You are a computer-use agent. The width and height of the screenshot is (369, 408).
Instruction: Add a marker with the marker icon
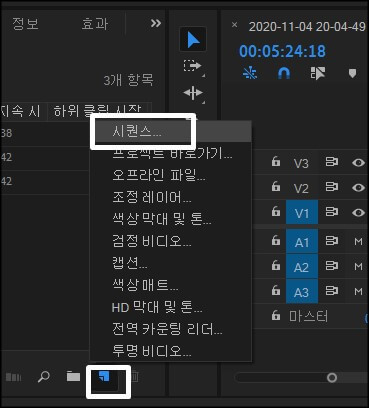tap(352, 73)
